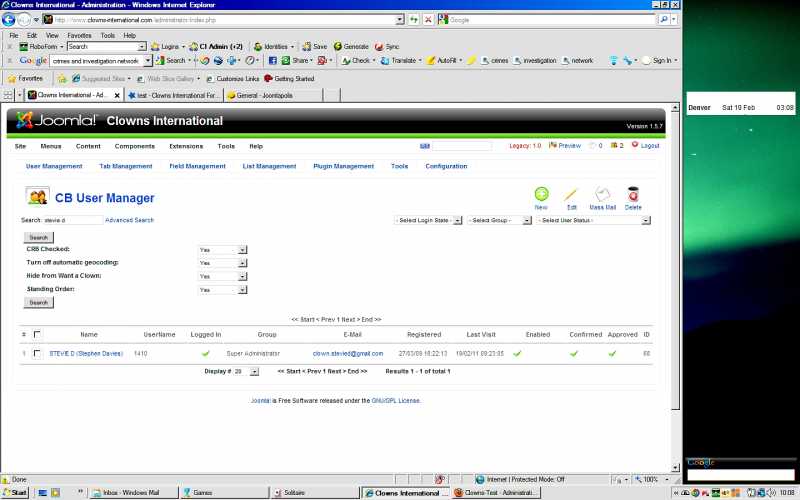The height and width of the screenshot is (500, 800).
Task: Open Select Group dropdown
Action: 499,220
